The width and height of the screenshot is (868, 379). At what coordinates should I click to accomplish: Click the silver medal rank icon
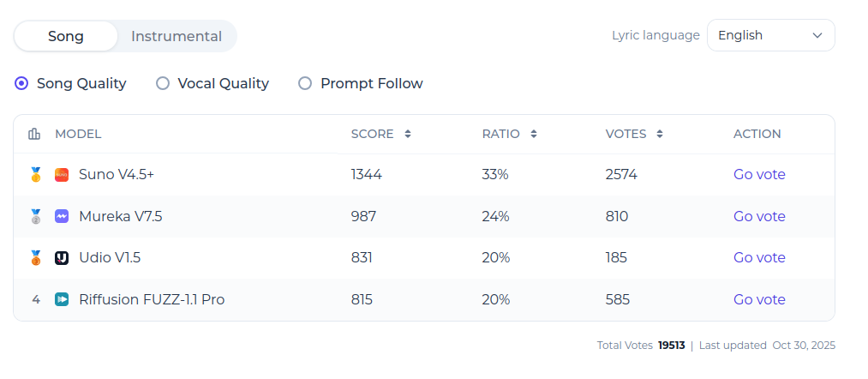point(35,217)
